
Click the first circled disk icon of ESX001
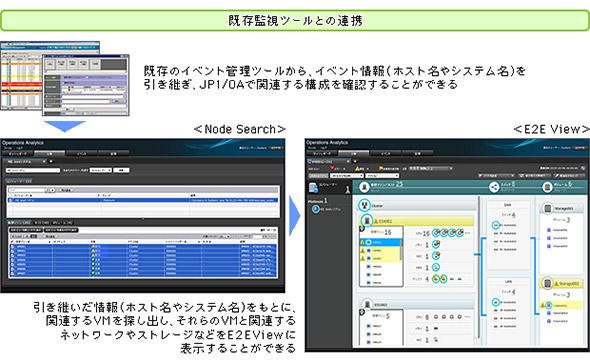(x=436, y=278)
